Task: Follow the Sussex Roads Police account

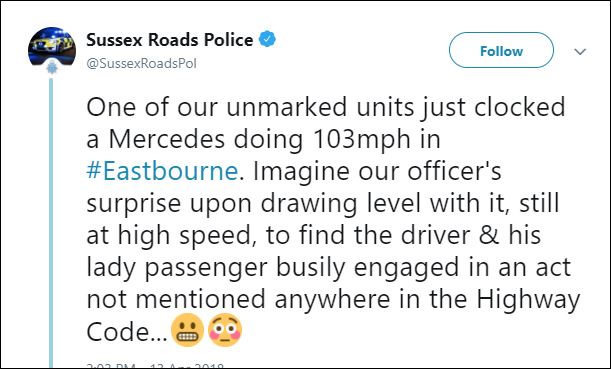Action: pyautogui.click(x=501, y=51)
